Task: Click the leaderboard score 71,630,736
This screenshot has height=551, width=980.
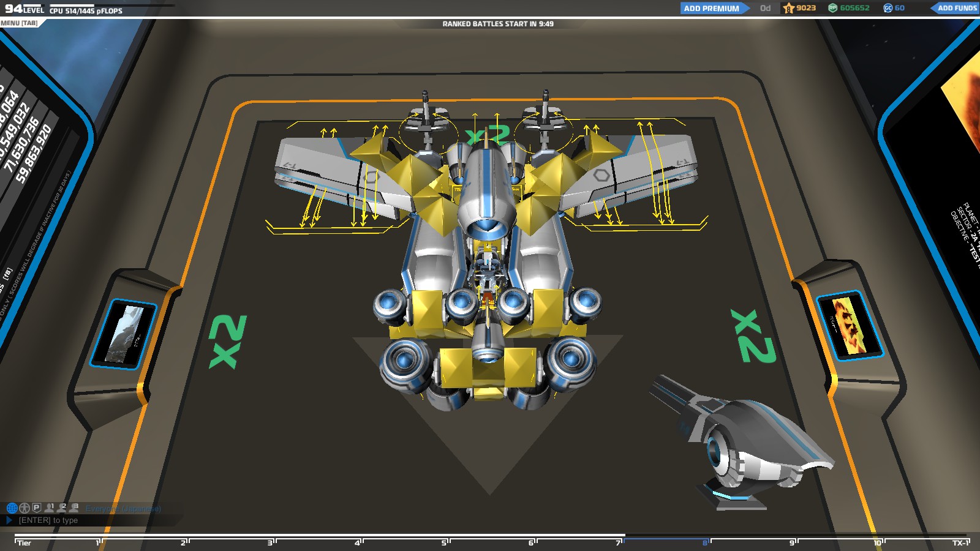Action: (21, 144)
